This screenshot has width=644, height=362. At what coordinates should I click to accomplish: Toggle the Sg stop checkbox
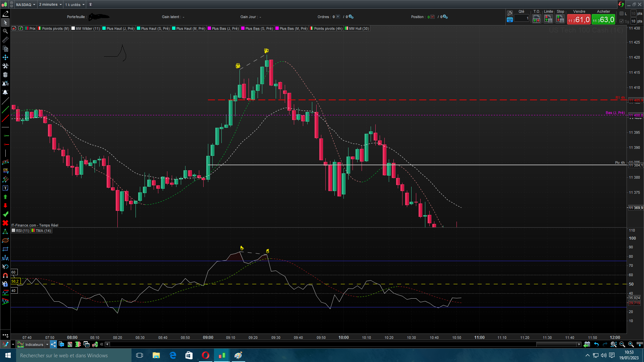pos(622,21)
